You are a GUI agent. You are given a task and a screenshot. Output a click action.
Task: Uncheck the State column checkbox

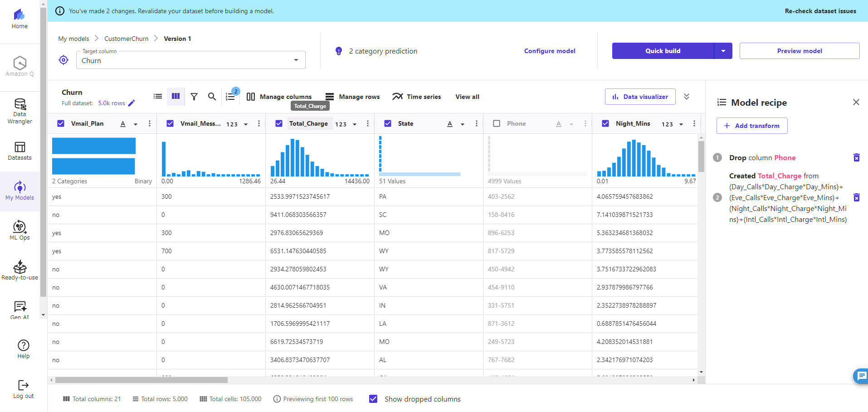388,123
